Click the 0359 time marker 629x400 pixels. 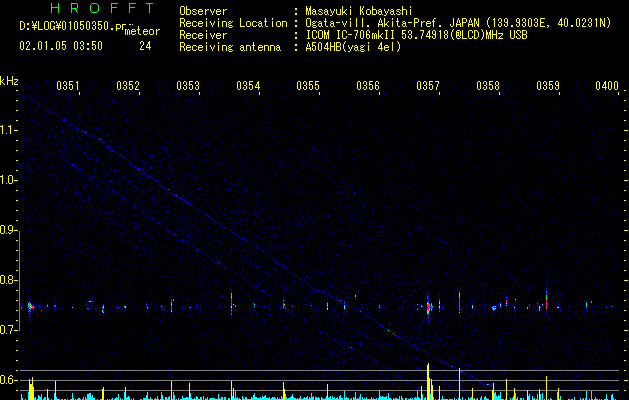tap(548, 86)
